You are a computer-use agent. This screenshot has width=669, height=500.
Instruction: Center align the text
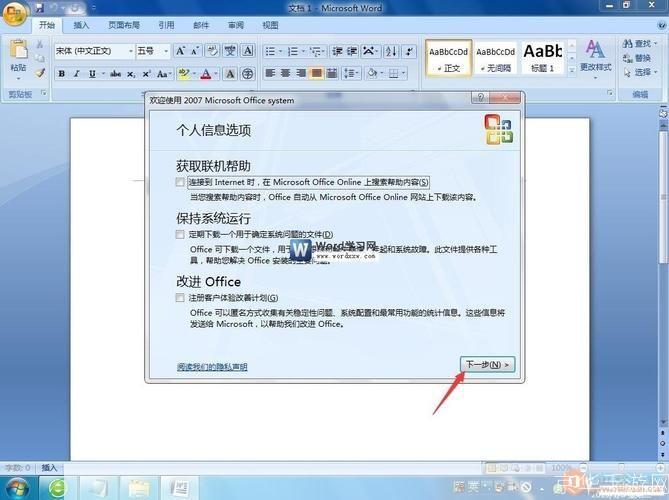[285, 73]
